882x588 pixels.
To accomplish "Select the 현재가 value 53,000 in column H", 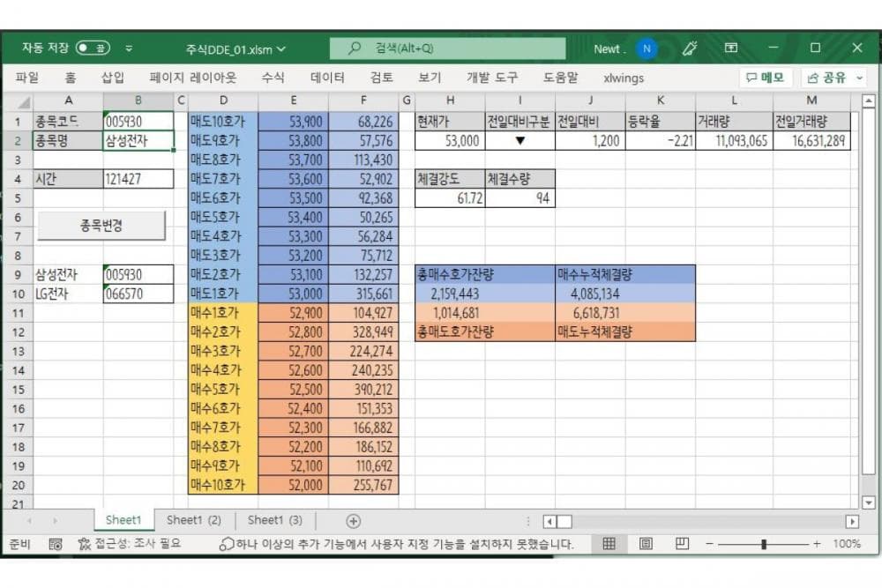I will click(x=450, y=140).
